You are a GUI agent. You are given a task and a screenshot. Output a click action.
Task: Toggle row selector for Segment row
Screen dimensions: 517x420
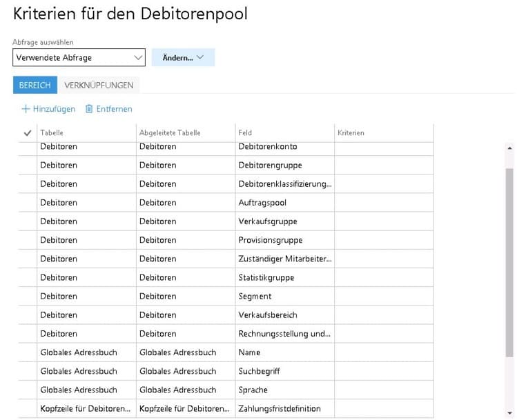pyautogui.click(x=28, y=297)
